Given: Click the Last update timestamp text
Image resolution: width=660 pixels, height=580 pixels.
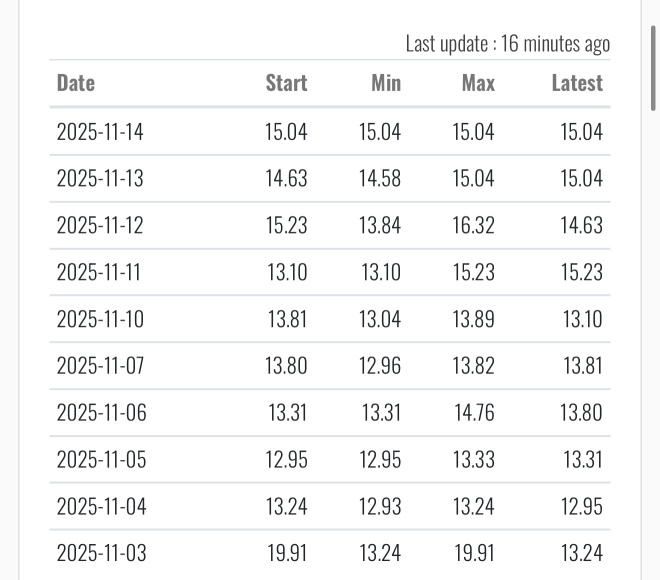Looking at the screenshot, I should pyautogui.click(x=507, y=44).
